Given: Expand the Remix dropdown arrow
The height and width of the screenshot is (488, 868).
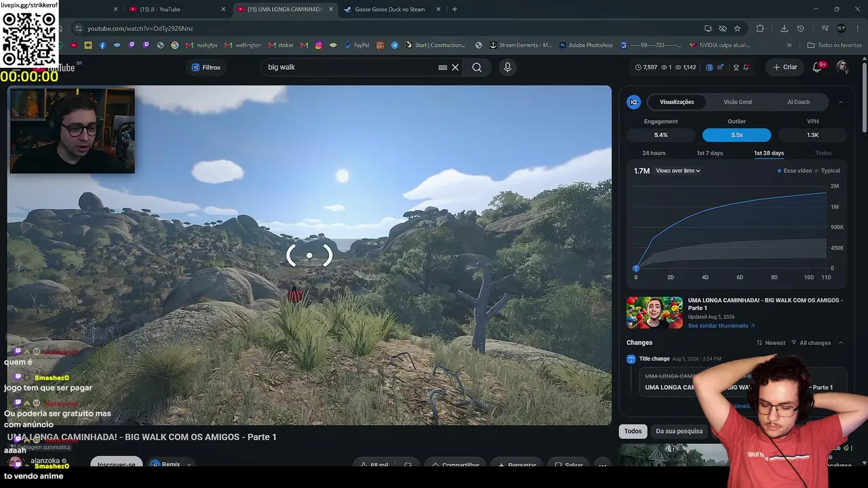Looking at the screenshot, I should click(x=189, y=464).
